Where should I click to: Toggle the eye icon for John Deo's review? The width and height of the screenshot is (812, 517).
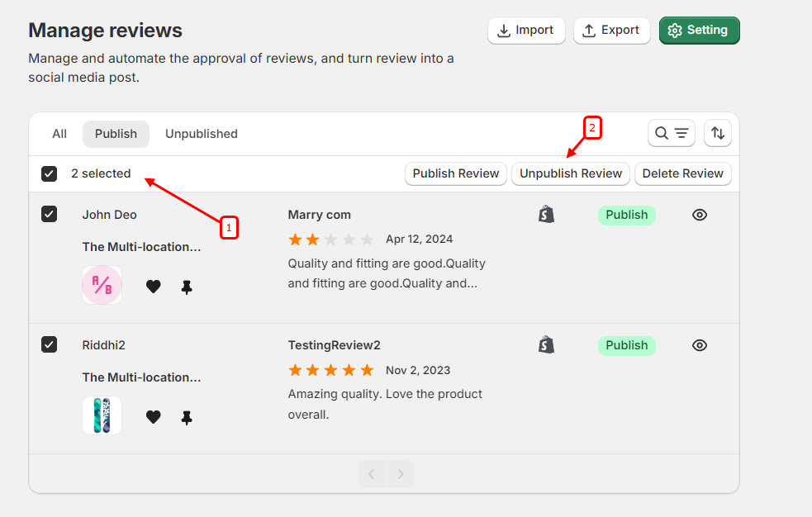point(700,215)
